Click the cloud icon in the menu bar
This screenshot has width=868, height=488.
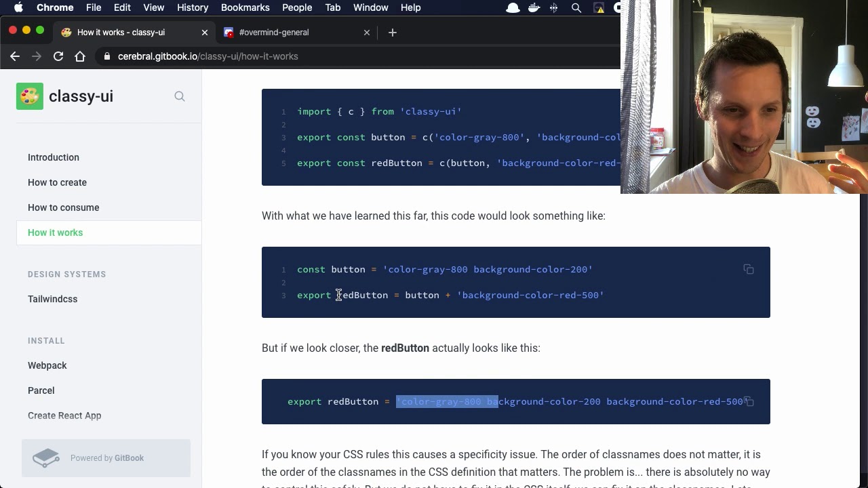coord(513,7)
